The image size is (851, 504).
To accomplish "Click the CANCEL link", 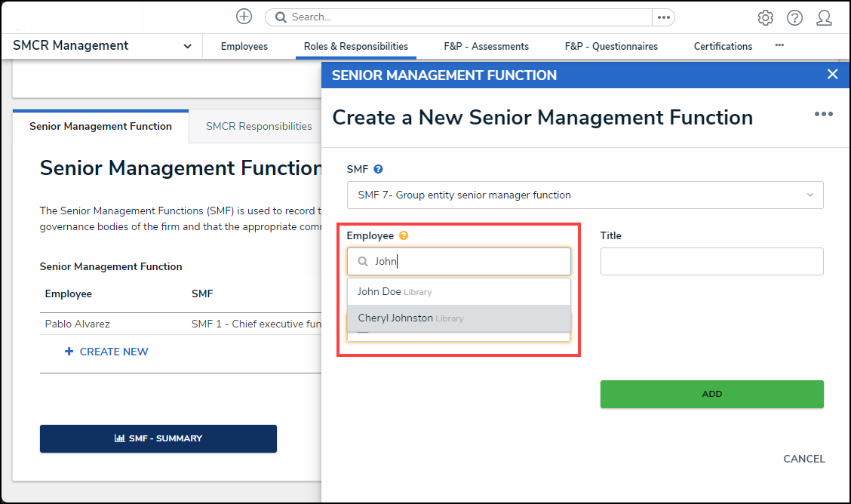I will point(803,459).
